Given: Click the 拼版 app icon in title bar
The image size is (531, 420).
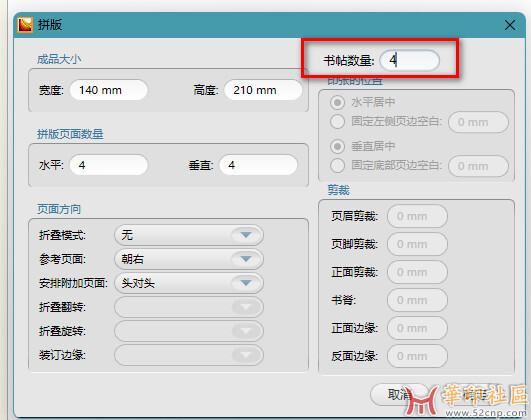Looking at the screenshot, I should point(25,25).
